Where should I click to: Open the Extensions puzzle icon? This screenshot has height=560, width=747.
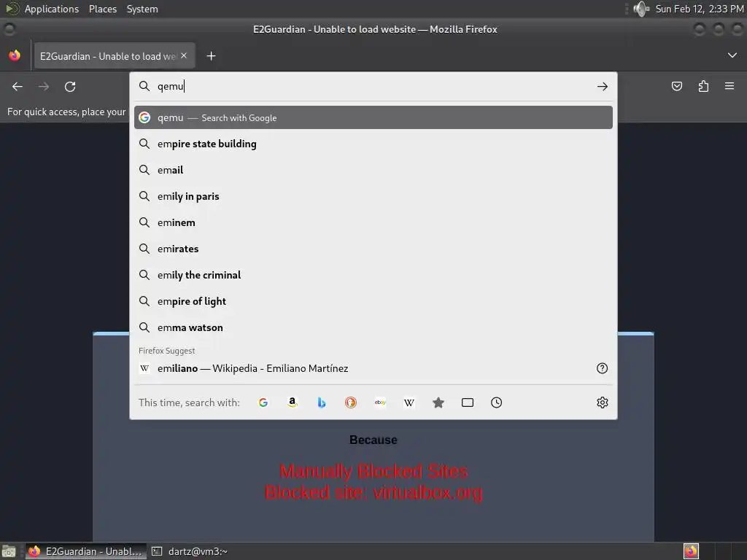[x=703, y=86]
